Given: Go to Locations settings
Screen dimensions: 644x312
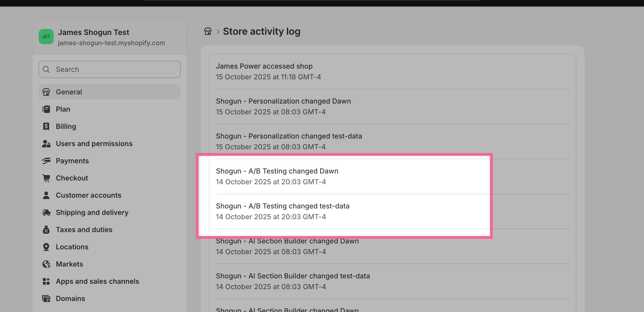Looking at the screenshot, I should tap(72, 247).
